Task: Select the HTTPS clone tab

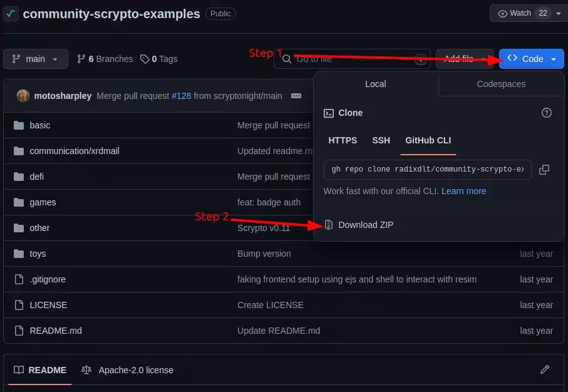Action: click(x=343, y=140)
